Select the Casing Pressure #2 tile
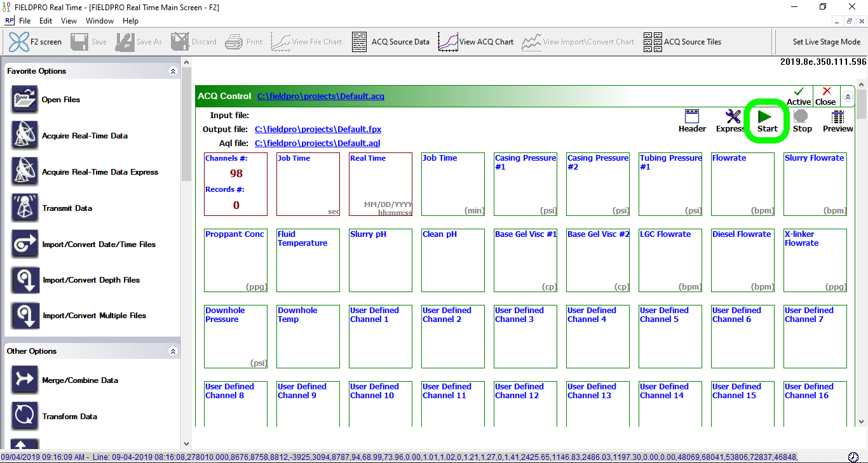 pos(598,184)
